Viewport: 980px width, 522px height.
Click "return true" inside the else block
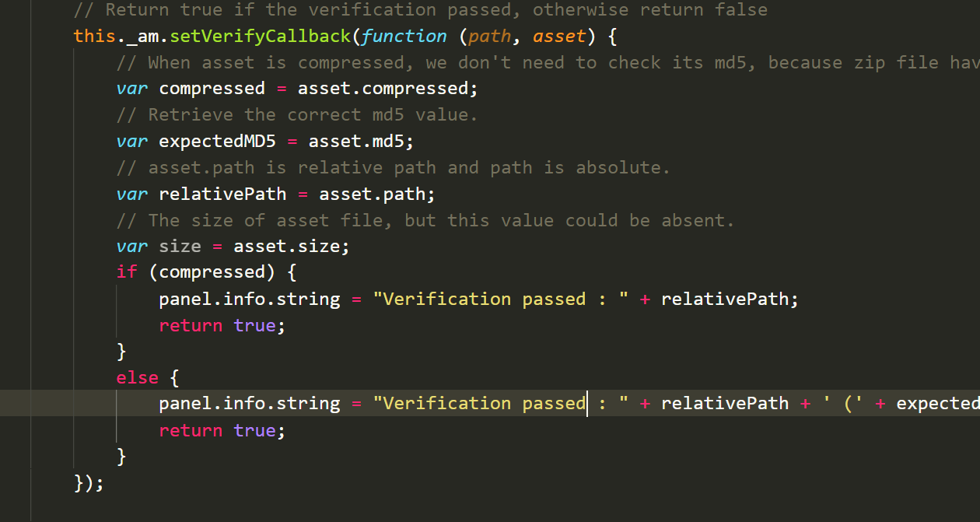pyautogui.click(x=222, y=430)
